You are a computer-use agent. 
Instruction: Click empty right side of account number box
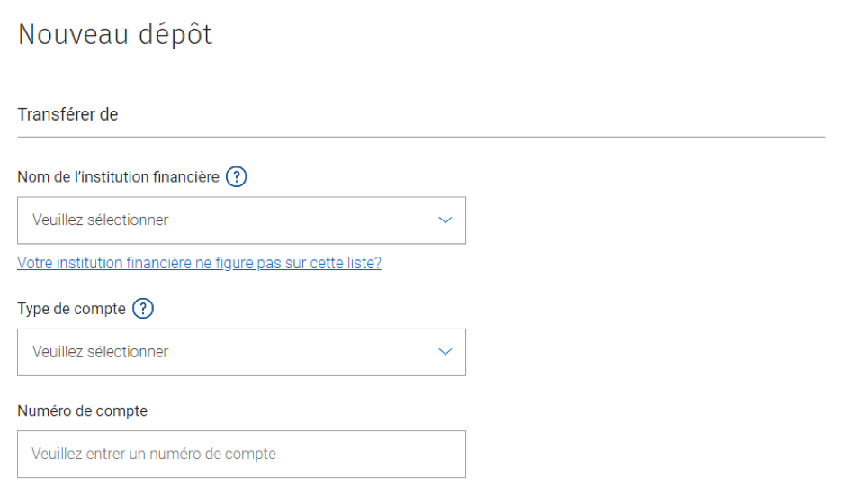click(377, 454)
